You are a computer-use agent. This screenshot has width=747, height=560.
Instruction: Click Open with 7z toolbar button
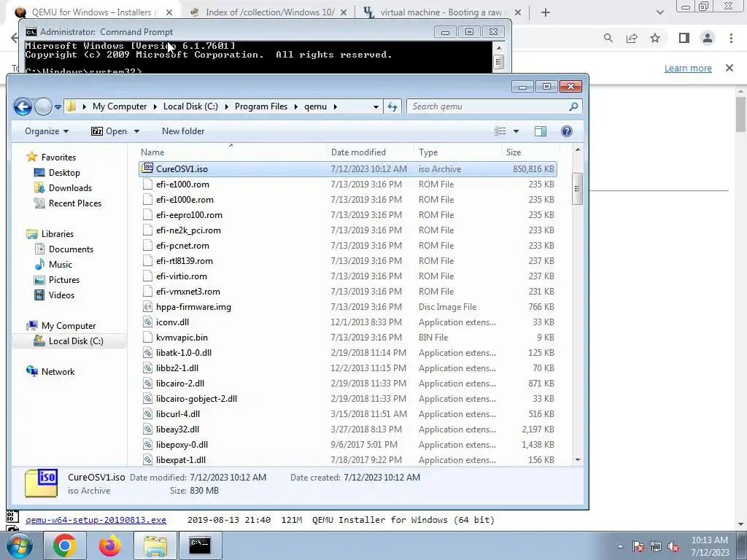coord(109,131)
